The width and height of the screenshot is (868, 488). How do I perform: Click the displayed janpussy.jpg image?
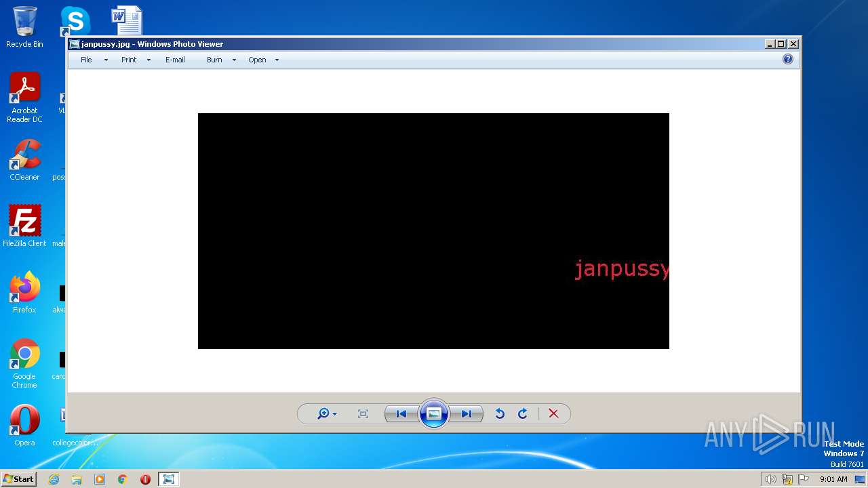tap(433, 231)
